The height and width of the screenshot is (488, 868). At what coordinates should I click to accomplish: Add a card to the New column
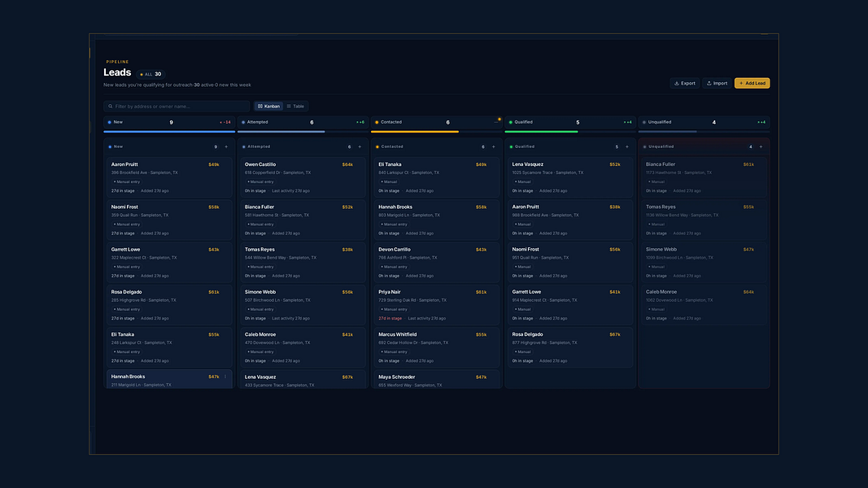click(x=226, y=146)
